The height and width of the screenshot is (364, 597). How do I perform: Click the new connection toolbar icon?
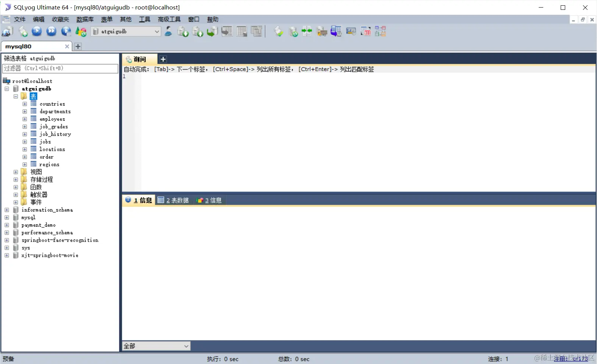pyautogui.click(x=8, y=31)
